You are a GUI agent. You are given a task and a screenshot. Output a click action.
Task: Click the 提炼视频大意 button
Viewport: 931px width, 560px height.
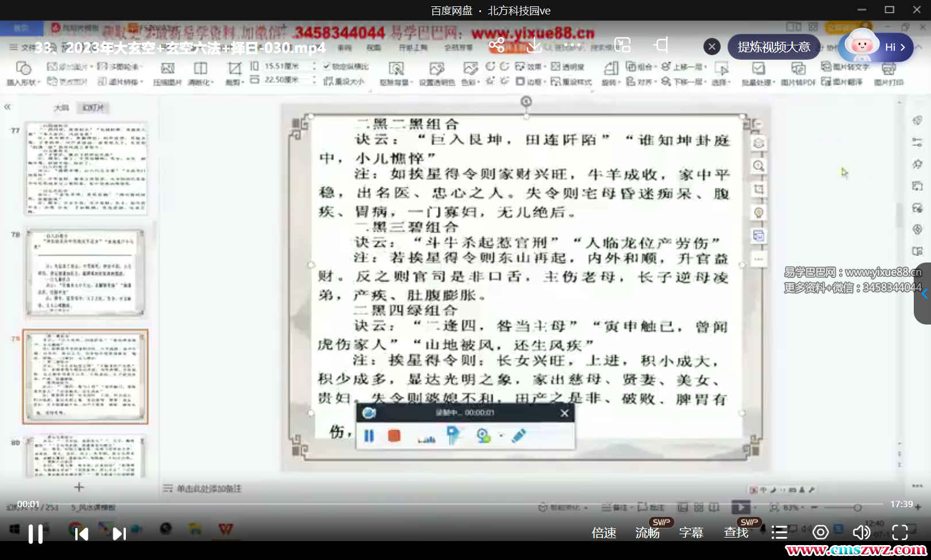coord(774,47)
